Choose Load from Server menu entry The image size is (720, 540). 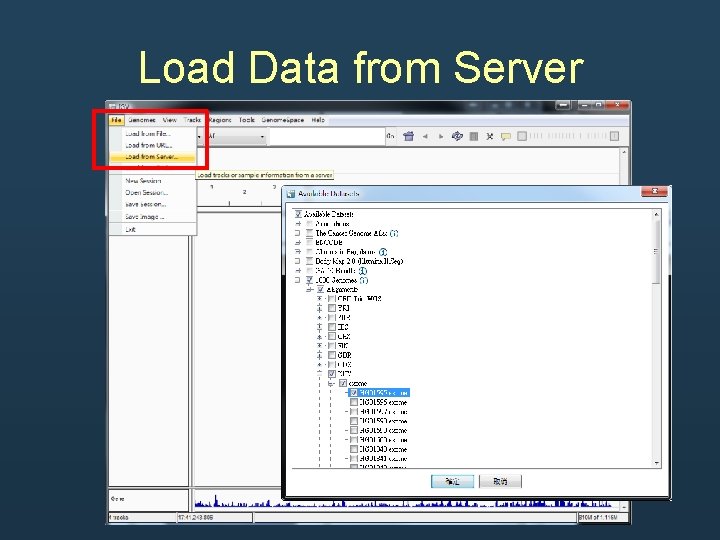[x=152, y=157]
